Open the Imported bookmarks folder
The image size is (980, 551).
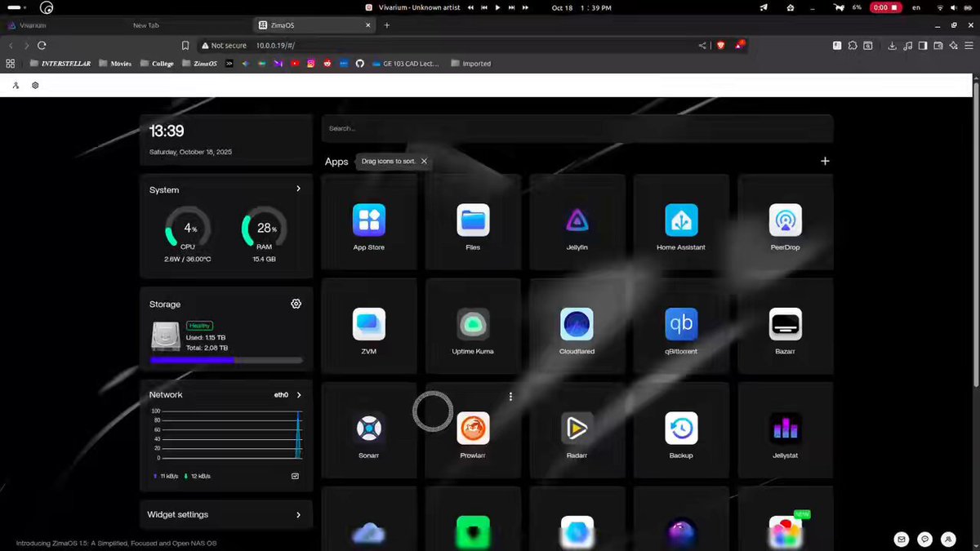coord(470,64)
